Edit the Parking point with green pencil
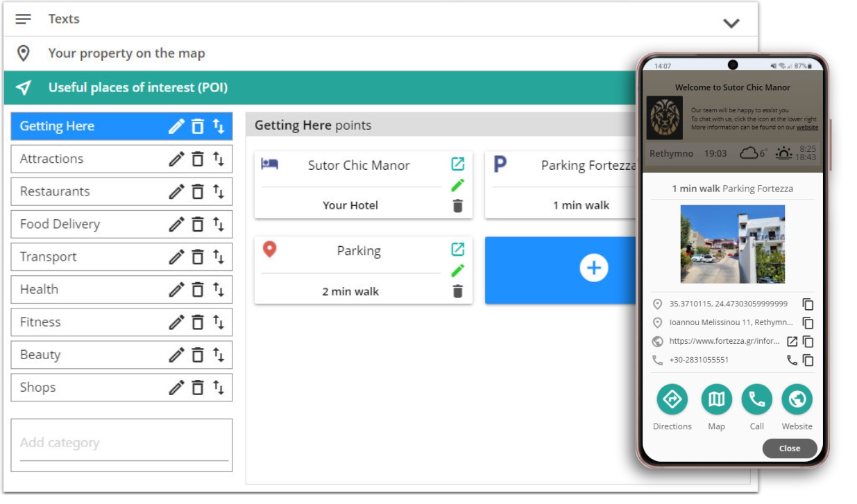 [457, 270]
